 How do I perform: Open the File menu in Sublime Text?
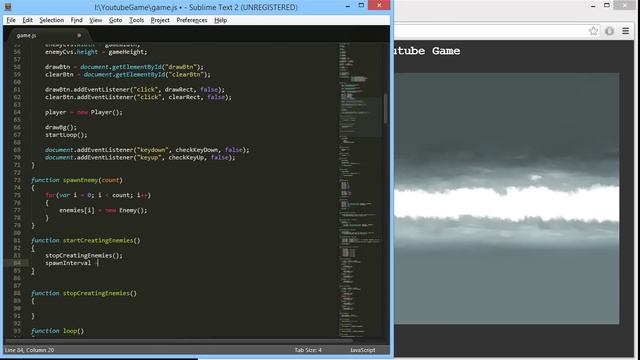pyautogui.click(x=11, y=20)
